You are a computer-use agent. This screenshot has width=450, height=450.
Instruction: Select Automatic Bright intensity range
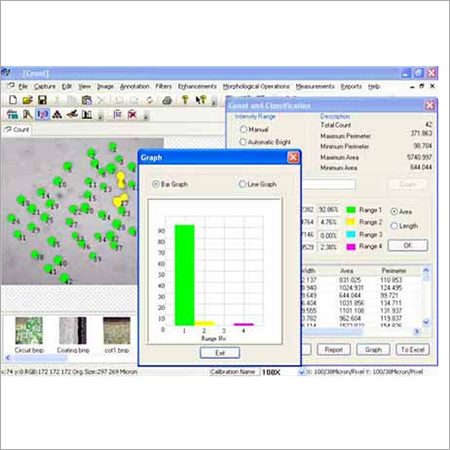coord(243,142)
